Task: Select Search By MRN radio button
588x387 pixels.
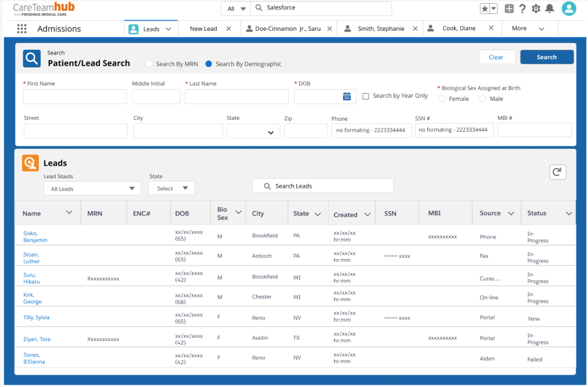Action: [149, 64]
